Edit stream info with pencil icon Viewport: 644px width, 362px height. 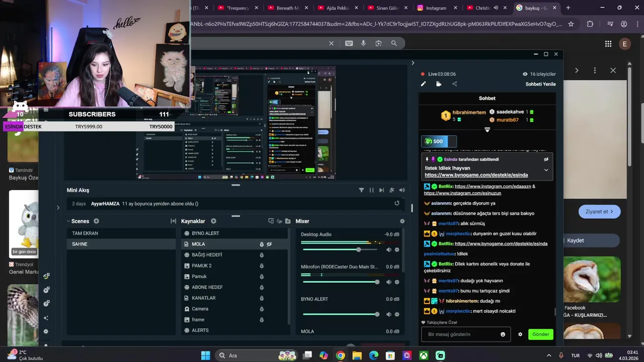point(423,84)
